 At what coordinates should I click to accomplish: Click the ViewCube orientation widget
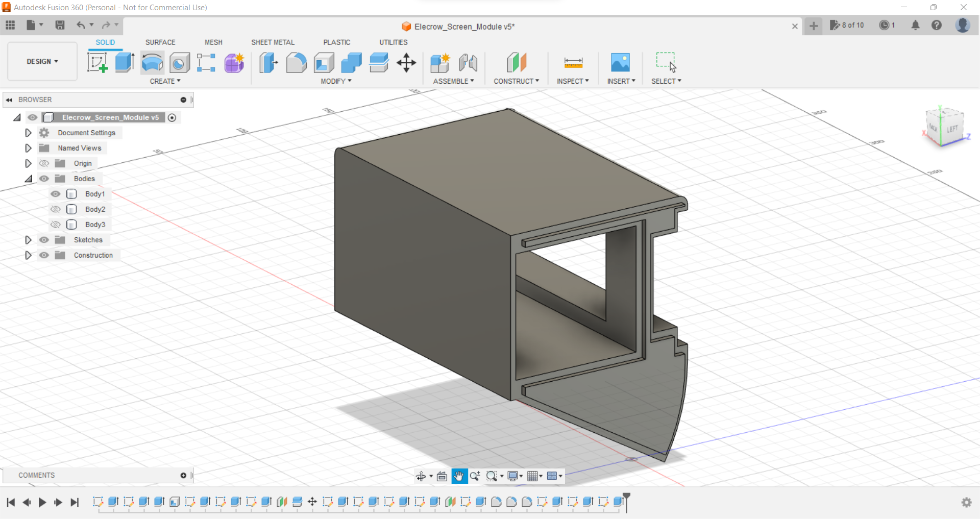tap(944, 127)
